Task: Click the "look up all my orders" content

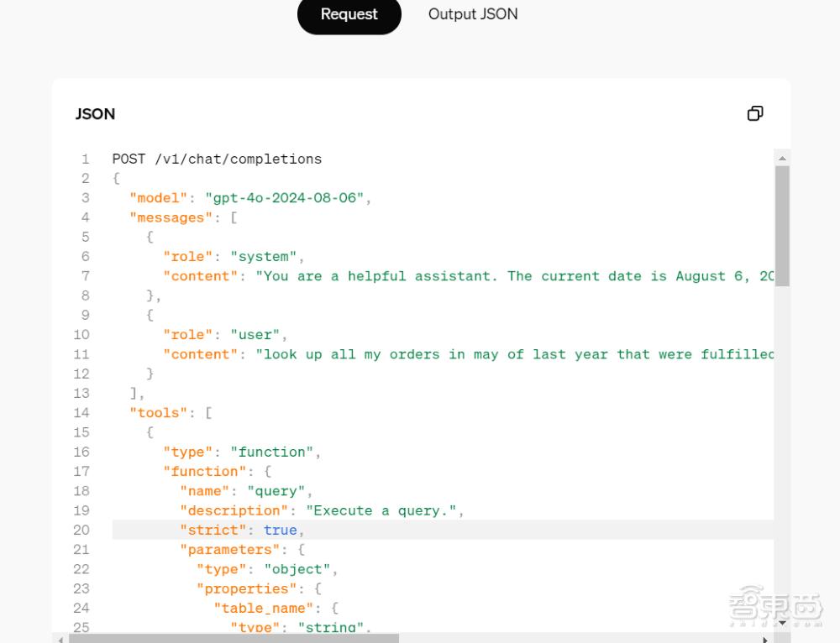Action: (514, 354)
